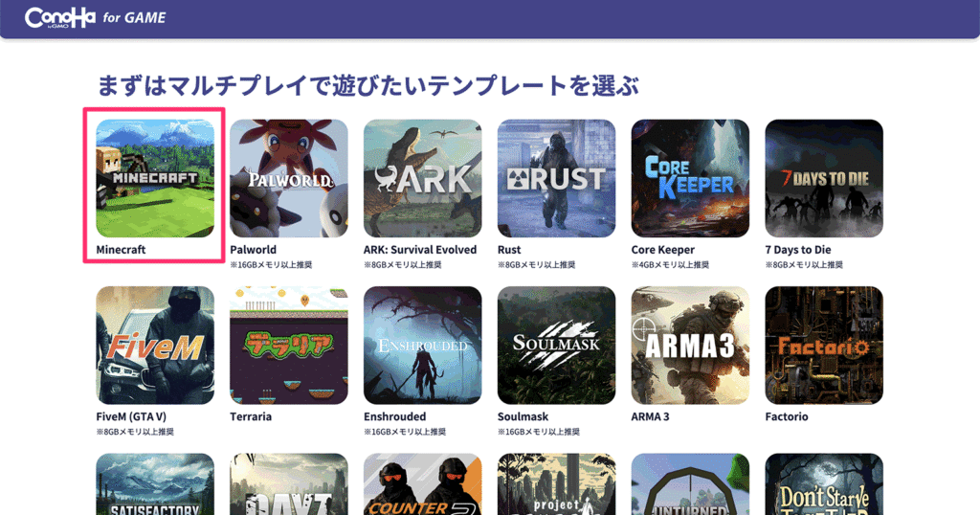
Task: Open the Satisfactory template thumbnail
Action: (155, 484)
